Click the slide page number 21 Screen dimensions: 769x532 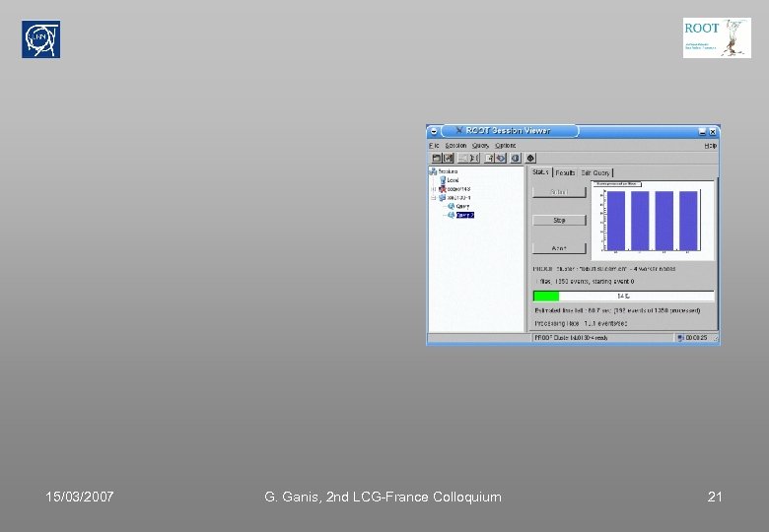(715, 497)
